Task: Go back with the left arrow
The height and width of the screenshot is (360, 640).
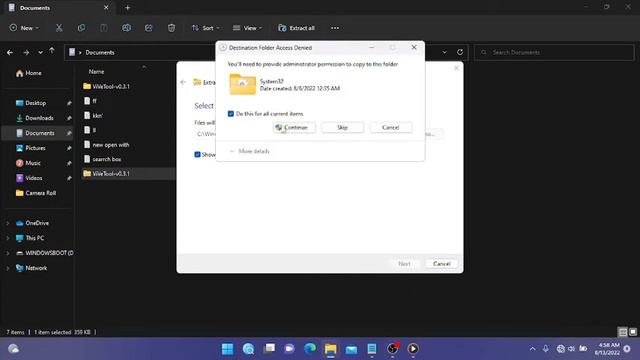Action: [x=10, y=52]
